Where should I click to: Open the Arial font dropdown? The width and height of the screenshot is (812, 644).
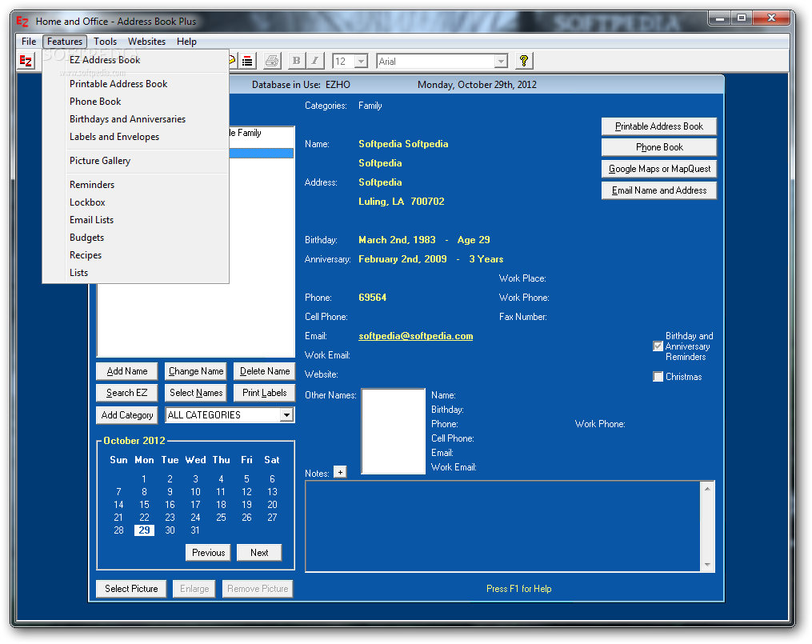(500, 61)
